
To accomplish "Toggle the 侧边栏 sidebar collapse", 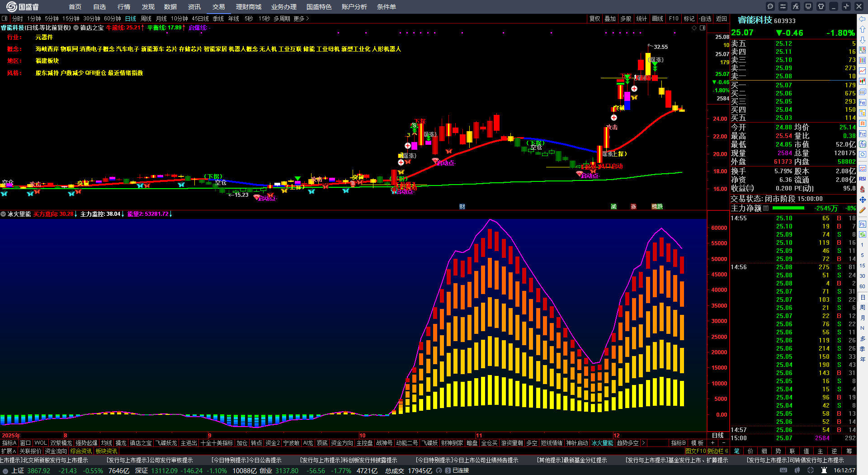I will click(x=718, y=451).
